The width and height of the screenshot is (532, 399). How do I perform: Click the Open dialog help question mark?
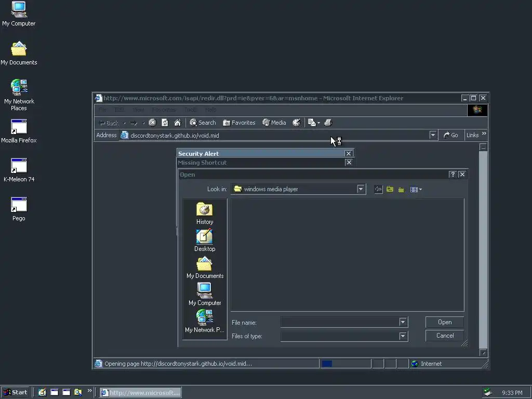click(453, 175)
